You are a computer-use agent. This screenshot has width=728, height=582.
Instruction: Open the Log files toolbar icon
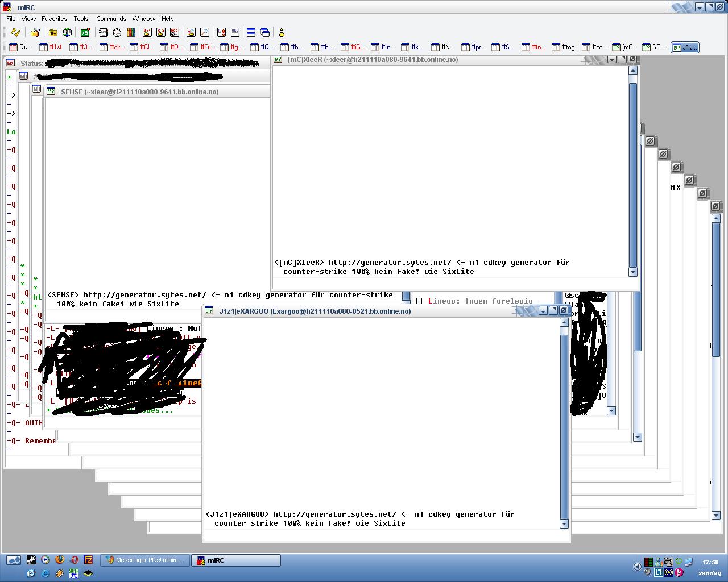[205, 32]
